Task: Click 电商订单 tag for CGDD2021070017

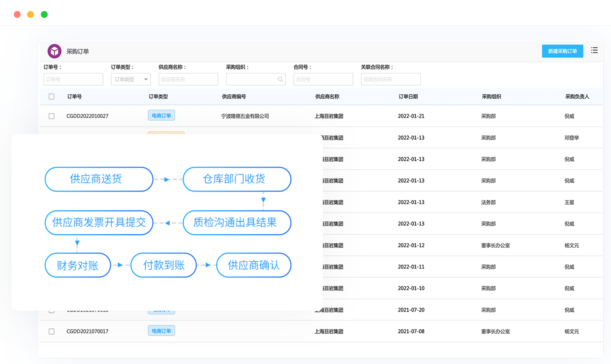Action: 161,331
